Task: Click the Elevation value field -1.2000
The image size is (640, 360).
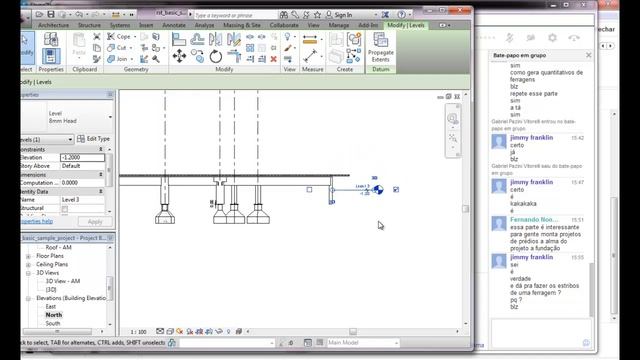Action: click(x=82, y=157)
